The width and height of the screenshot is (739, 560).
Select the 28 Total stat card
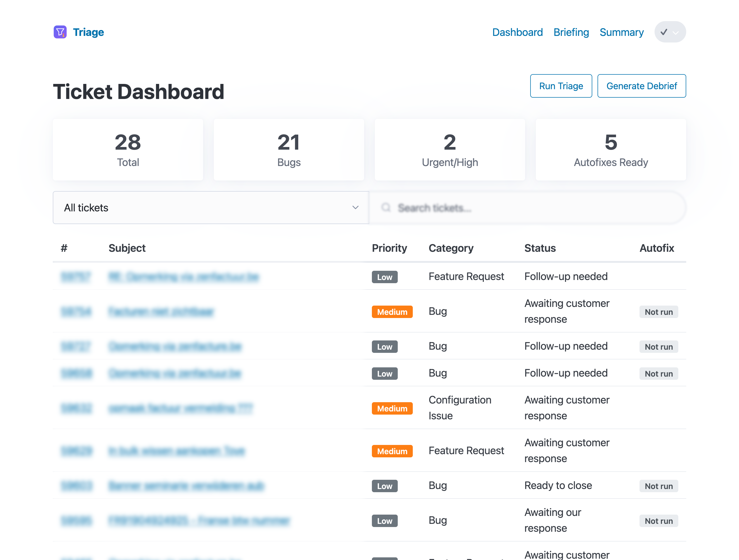coord(128,150)
